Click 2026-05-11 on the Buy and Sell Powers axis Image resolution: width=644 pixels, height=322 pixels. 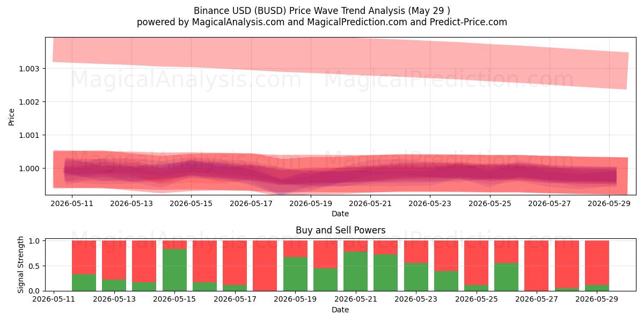click(x=54, y=299)
